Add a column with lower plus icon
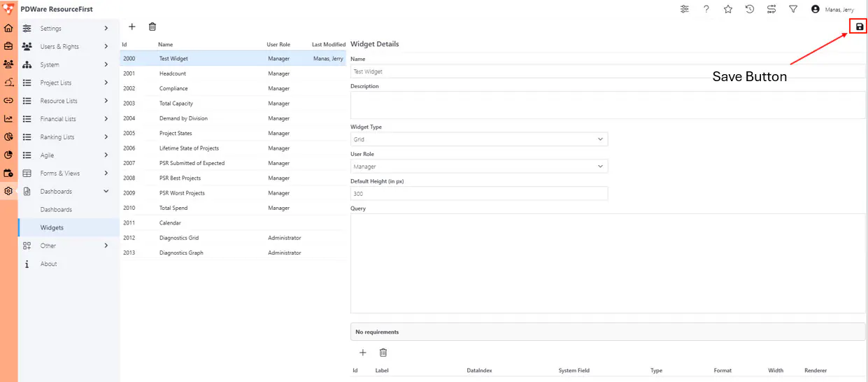The height and width of the screenshot is (382, 868). (x=362, y=353)
